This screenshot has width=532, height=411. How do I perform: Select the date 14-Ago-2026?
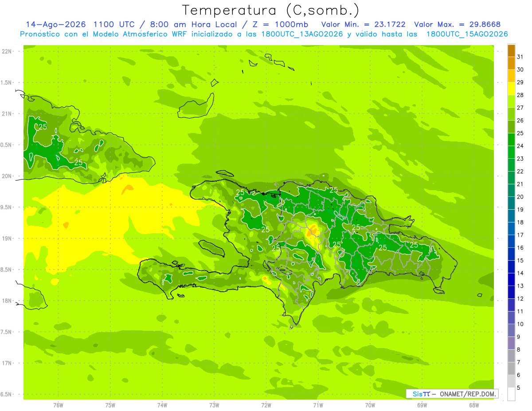coord(56,24)
